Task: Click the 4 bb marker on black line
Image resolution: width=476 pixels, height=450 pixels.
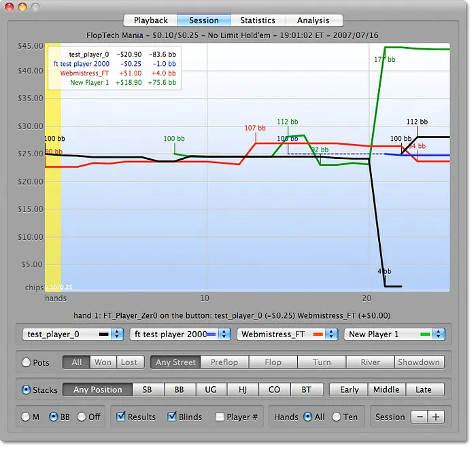Action: click(385, 272)
